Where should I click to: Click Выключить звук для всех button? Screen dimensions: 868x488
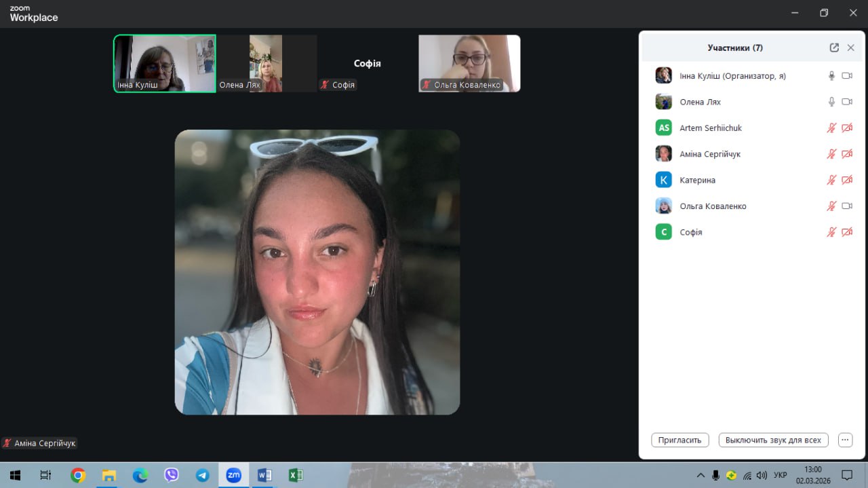773,440
